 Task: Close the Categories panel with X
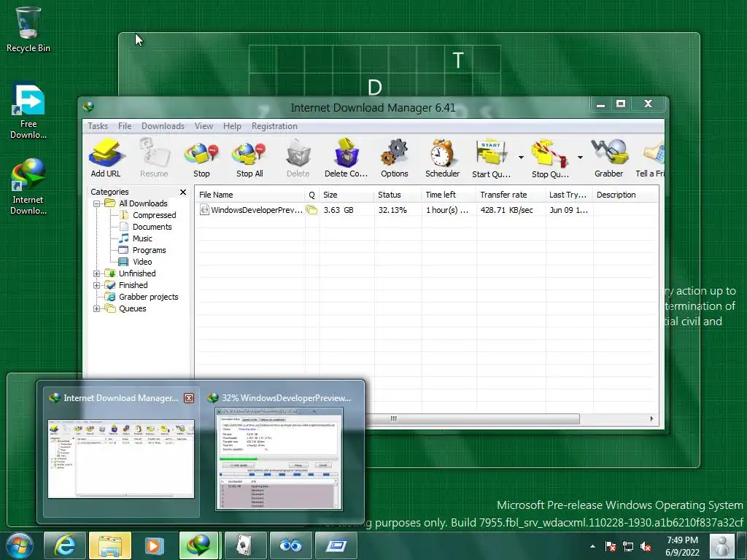[x=183, y=192]
